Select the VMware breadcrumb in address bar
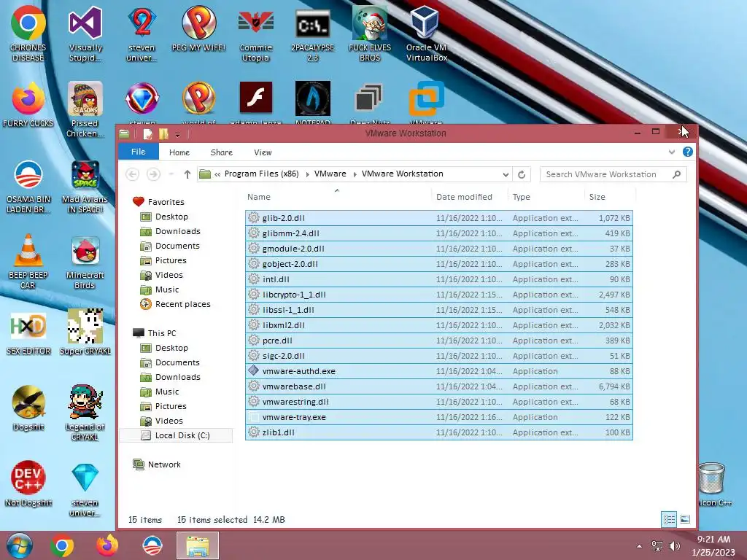 [x=330, y=174]
